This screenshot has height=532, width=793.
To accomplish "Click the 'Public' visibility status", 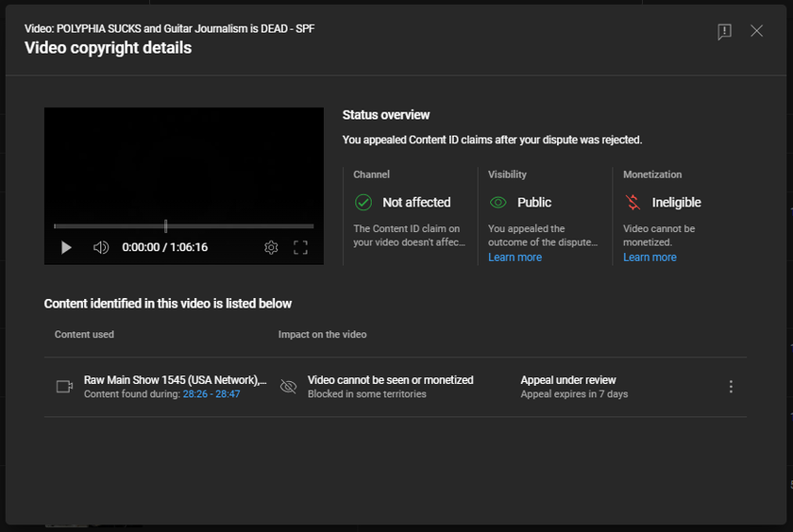I will 534,202.
